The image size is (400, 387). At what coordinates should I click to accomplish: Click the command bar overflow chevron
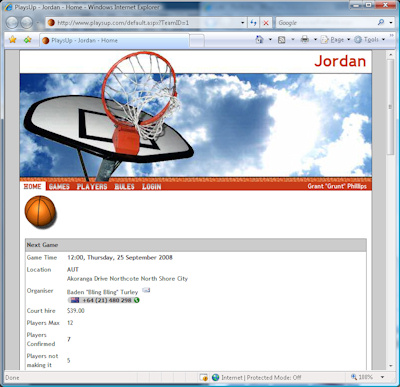point(392,35)
